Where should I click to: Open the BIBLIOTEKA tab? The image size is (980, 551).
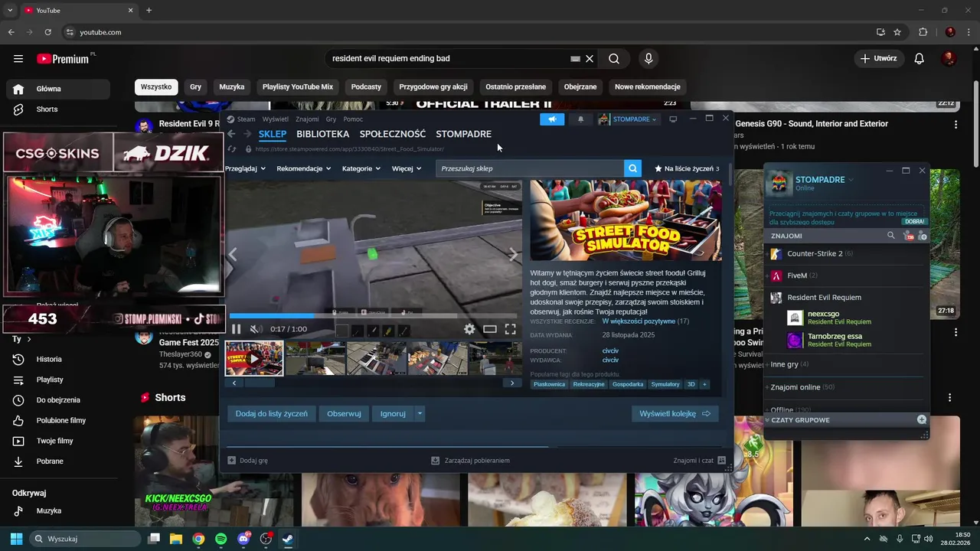coord(322,134)
